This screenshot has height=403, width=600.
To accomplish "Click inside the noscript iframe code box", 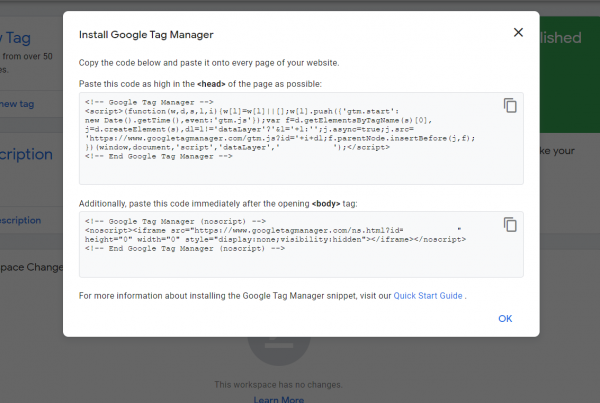I will point(301,245).
